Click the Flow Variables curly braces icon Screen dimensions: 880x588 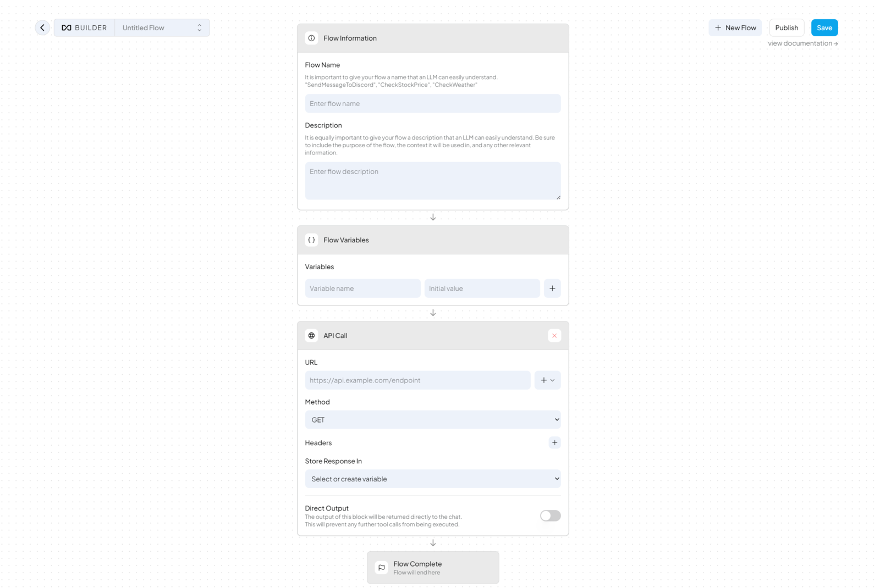pyautogui.click(x=311, y=240)
